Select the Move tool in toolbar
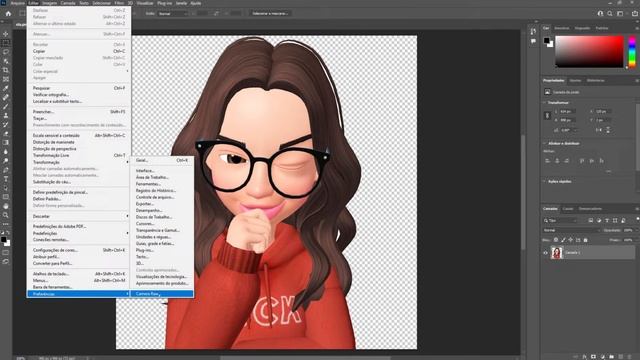Screen dimensions: 640x360 coord(6,34)
